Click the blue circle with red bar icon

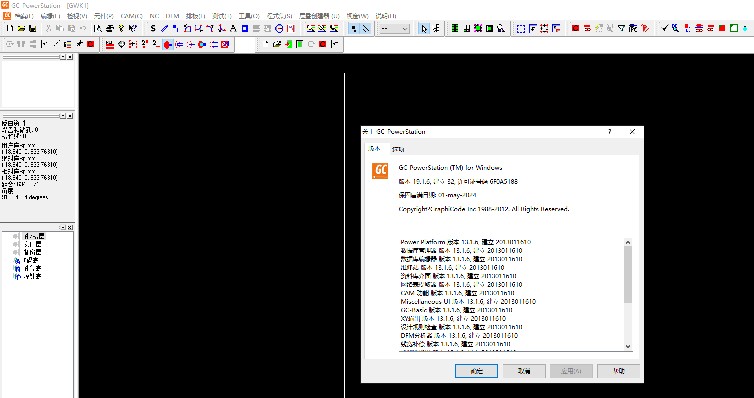click(x=279, y=28)
